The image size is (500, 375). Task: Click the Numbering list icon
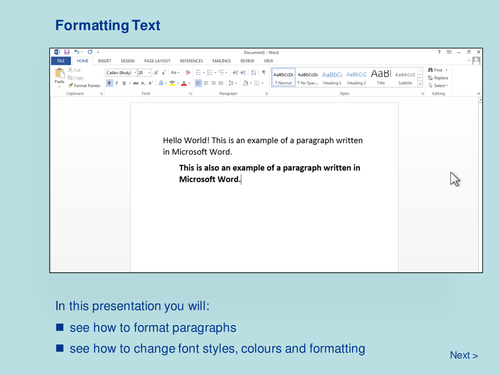point(210,72)
